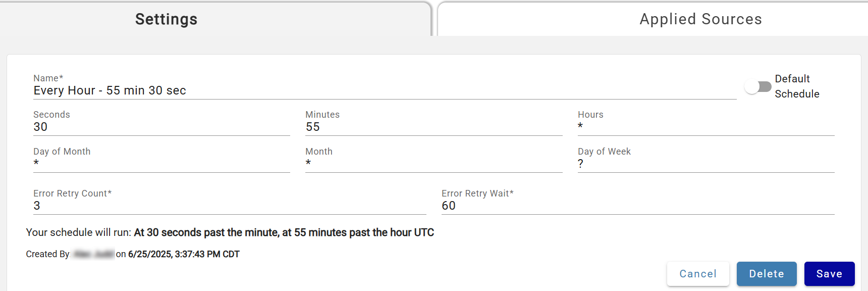Click the Name field showing Every Hour

point(202,91)
